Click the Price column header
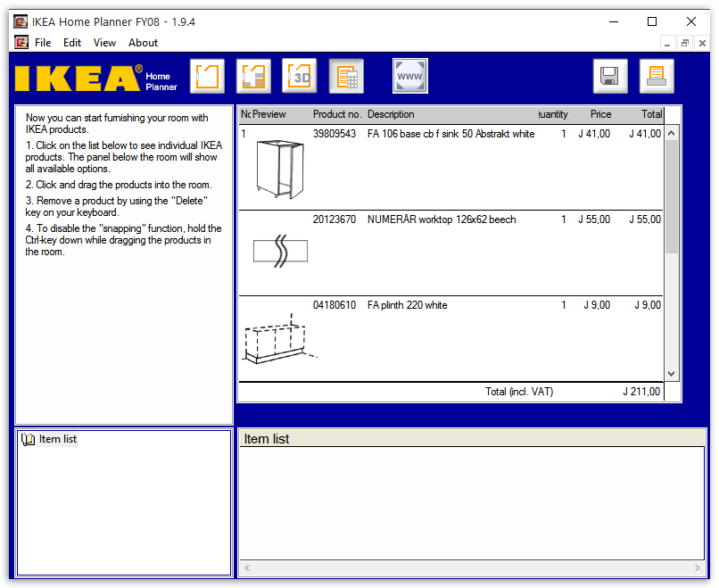719x588 pixels. pyautogui.click(x=600, y=114)
